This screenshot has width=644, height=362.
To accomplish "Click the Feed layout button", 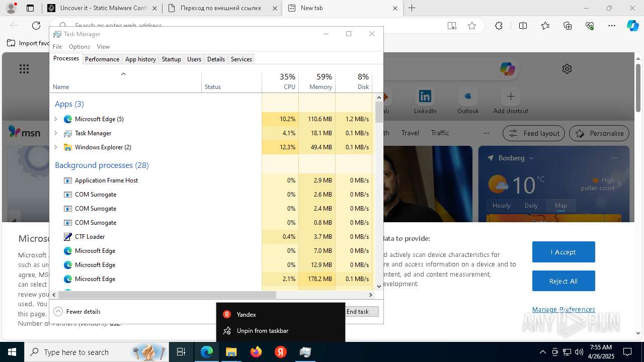I will [534, 133].
